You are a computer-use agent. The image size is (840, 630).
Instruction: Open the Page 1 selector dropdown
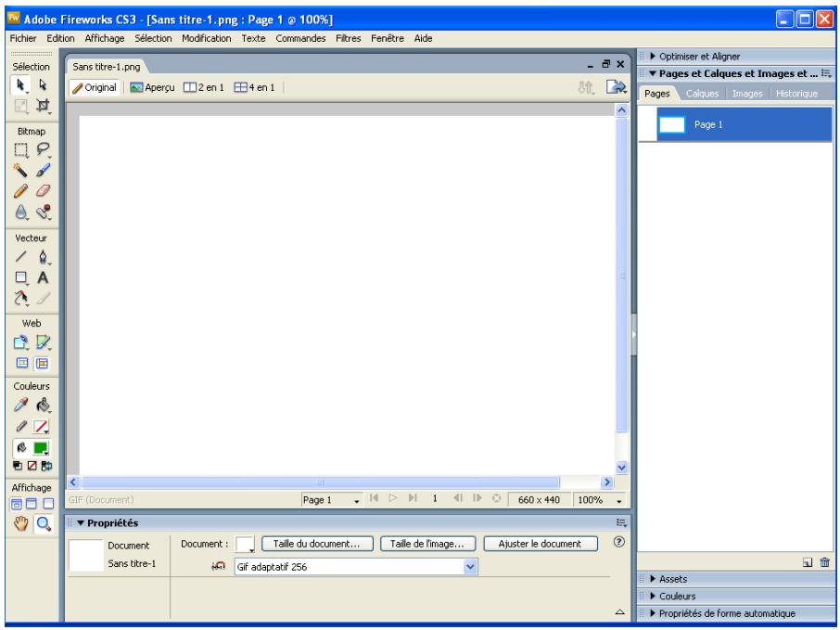pos(332,500)
